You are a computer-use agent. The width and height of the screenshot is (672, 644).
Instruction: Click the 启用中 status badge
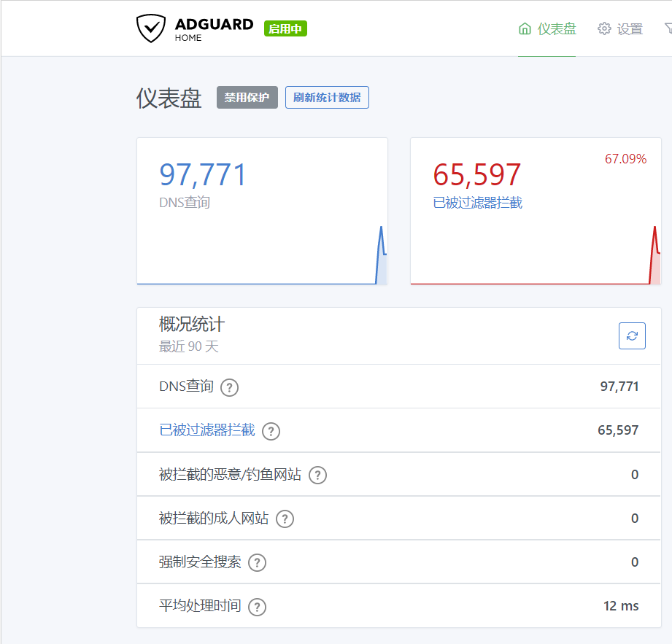pos(285,28)
